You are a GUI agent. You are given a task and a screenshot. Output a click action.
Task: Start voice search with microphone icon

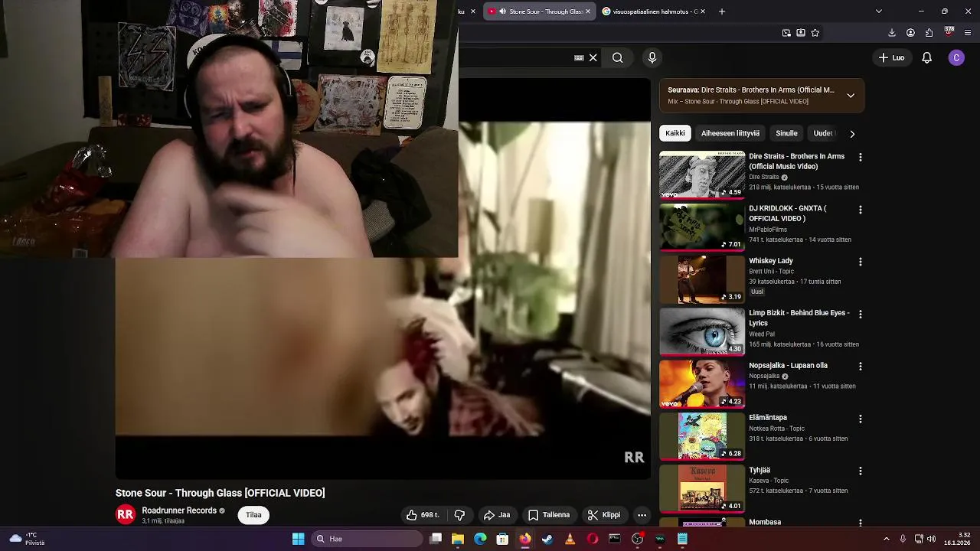click(x=652, y=57)
